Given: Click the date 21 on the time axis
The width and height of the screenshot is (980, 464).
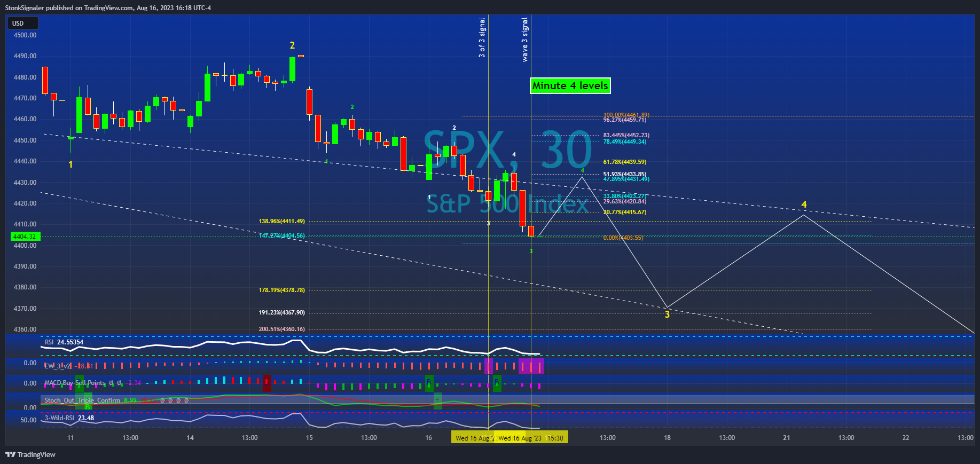Looking at the screenshot, I should click(786, 438).
